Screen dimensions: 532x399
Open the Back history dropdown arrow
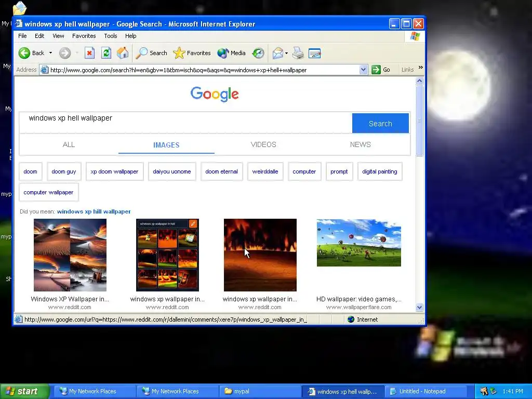coord(50,53)
